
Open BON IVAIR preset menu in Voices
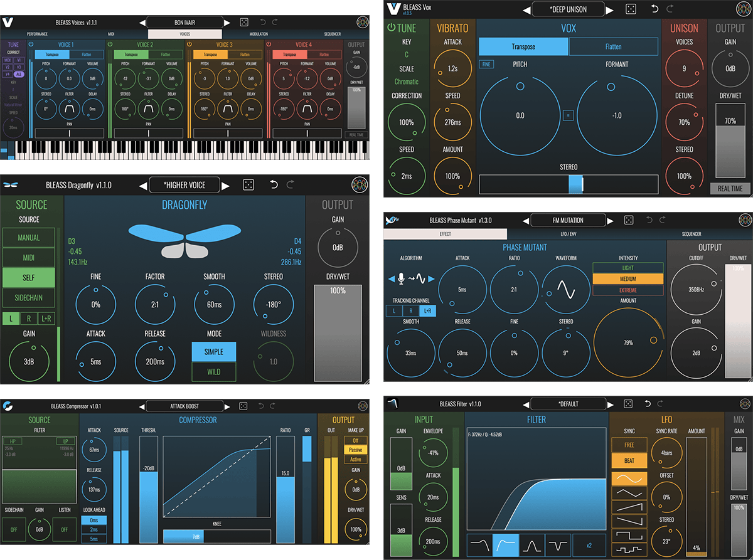coord(184,22)
